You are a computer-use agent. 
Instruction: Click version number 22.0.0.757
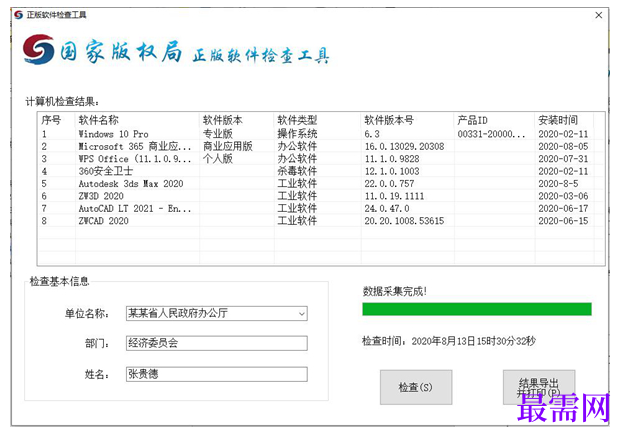[389, 183]
